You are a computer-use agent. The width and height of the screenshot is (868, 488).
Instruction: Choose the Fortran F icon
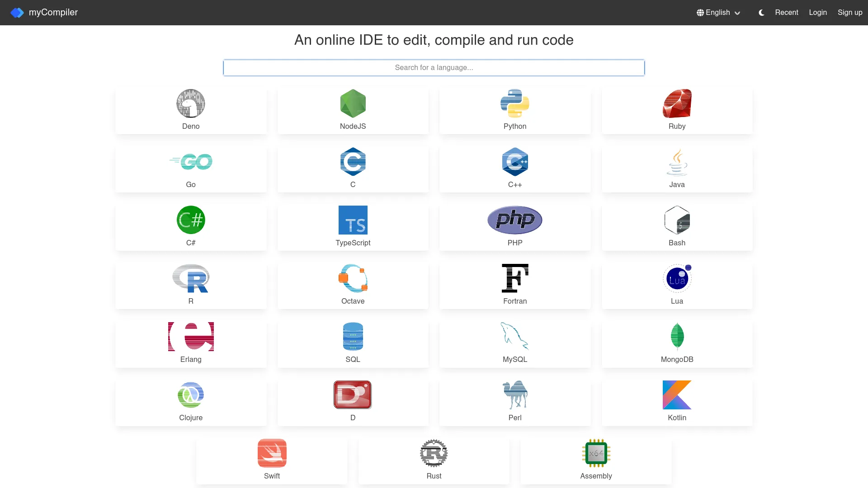click(515, 278)
